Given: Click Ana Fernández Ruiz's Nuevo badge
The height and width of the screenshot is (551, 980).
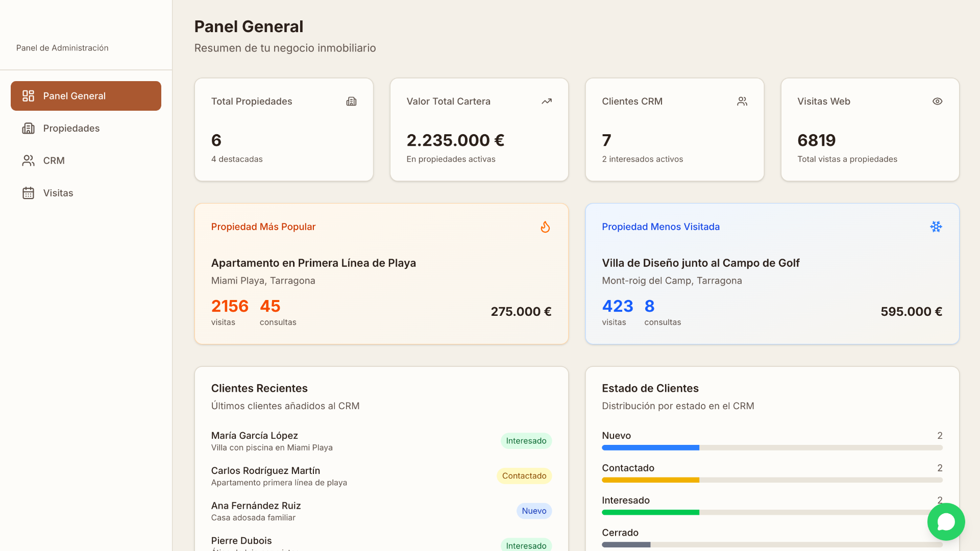Looking at the screenshot, I should click(x=534, y=511).
